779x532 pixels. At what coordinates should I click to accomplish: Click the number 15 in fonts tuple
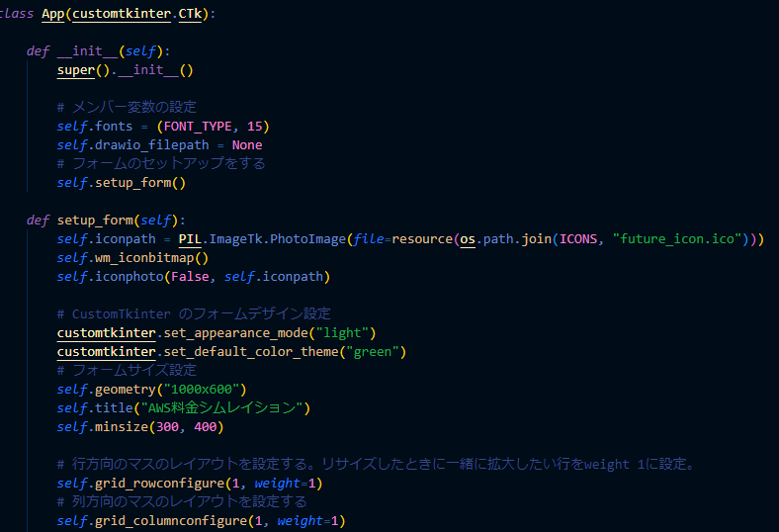pos(254,127)
